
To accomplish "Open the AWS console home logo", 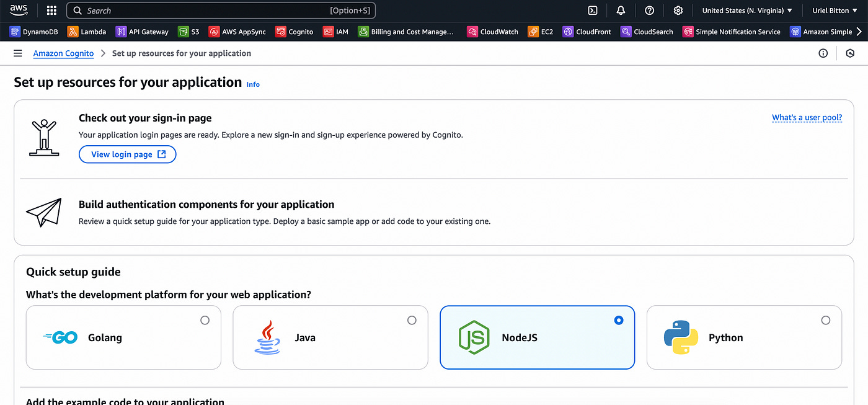I will [19, 11].
